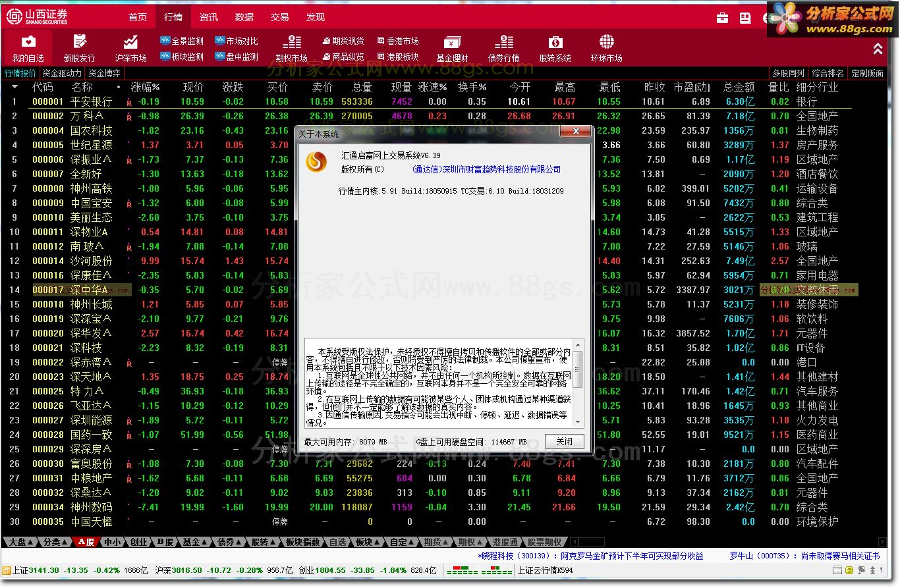Image resolution: width=900 pixels, height=588 pixels.
Task: Switch to 资金博弈 tab
Action: point(105,73)
